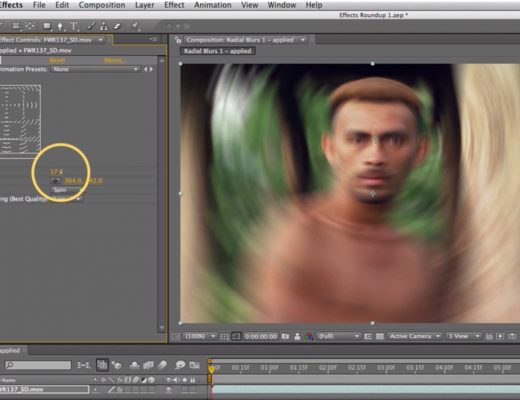
Task: Click the Radial Blurs 1 - applied breadcrumb
Action: [218, 51]
